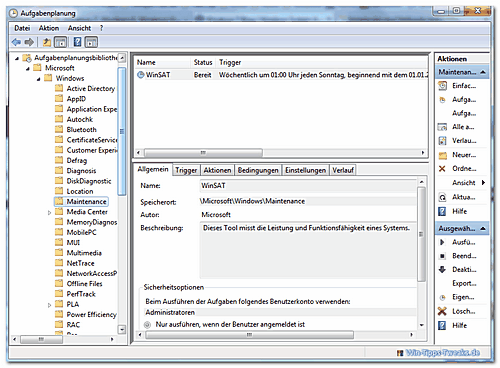Viewport: 500px width, 368px height.
Task: Switch to the Aktionen tab
Action: [217, 170]
